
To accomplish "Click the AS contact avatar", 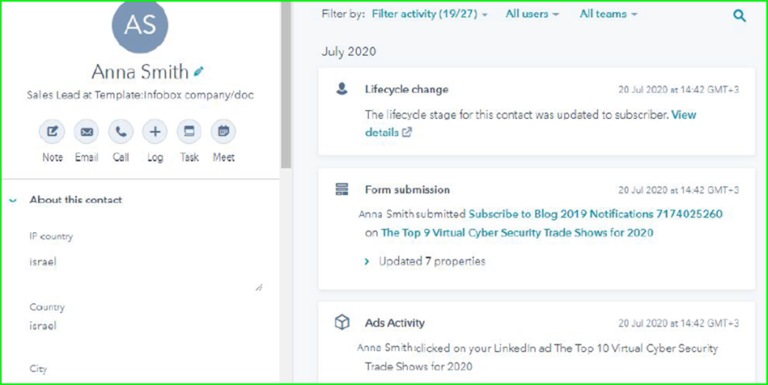I will (x=140, y=25).
